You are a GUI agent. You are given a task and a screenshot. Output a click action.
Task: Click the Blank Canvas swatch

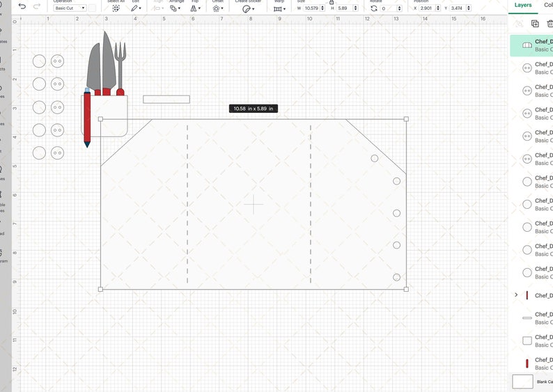(x=522, y=382)
